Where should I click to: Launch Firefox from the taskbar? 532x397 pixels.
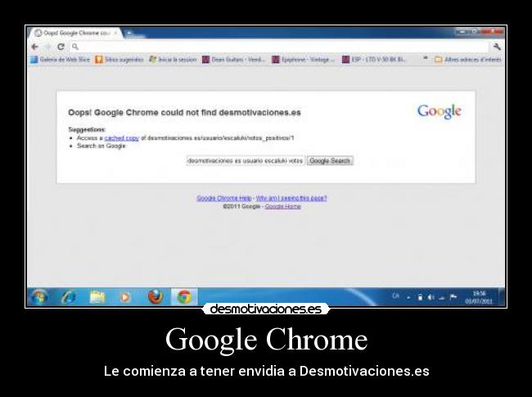pyautogui.click(x=156, y=297)
